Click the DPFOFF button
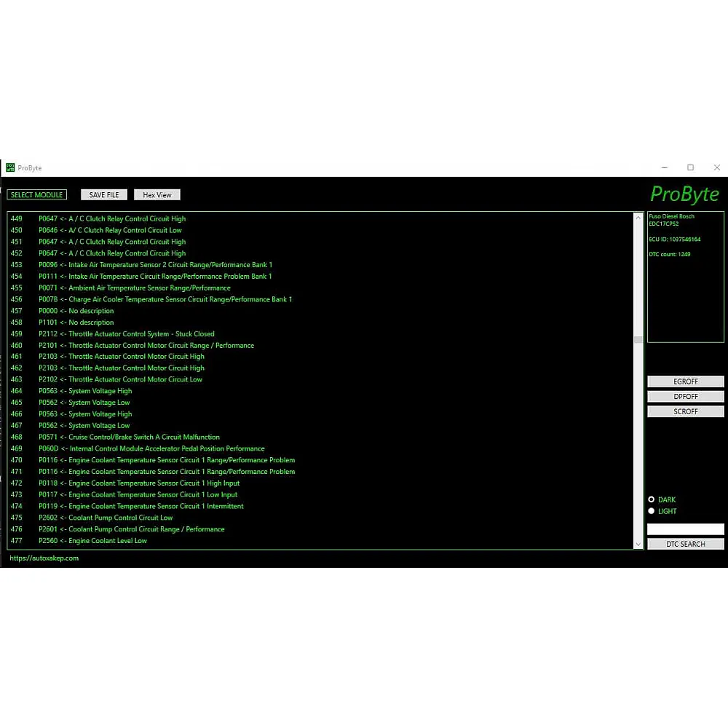Screen dimensions: 728x728 (x=685, y=397)
